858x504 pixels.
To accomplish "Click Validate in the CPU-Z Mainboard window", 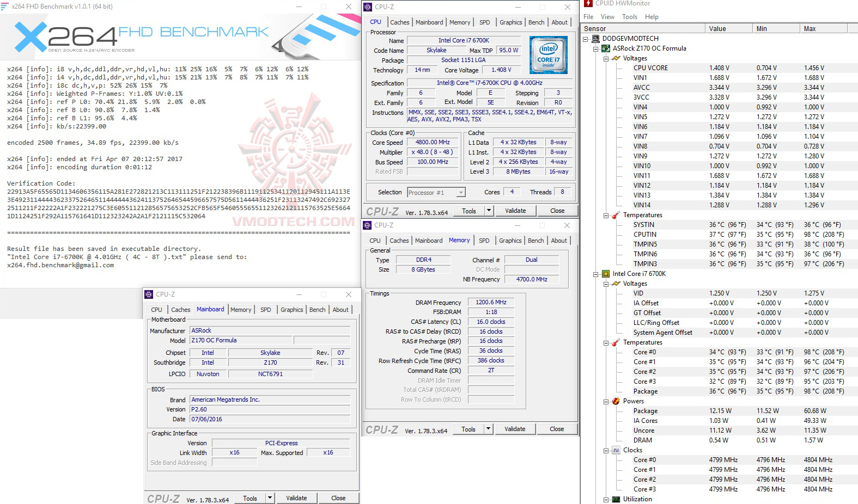I will pos(296,498).
